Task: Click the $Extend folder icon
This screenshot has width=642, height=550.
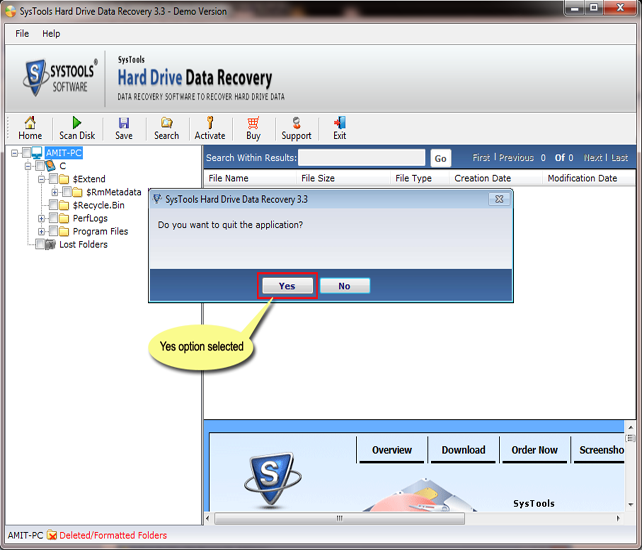Action: click(64, 179)
